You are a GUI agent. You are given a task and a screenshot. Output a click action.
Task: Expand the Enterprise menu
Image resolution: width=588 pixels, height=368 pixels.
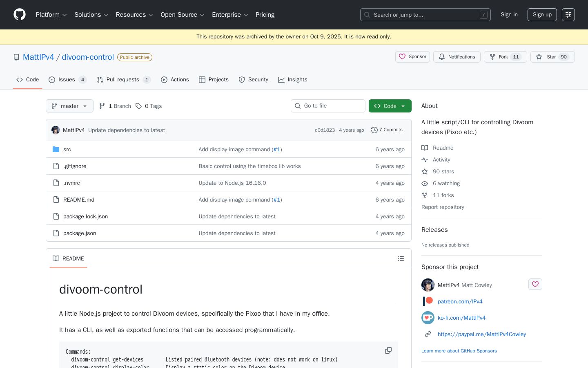point(230,15)
